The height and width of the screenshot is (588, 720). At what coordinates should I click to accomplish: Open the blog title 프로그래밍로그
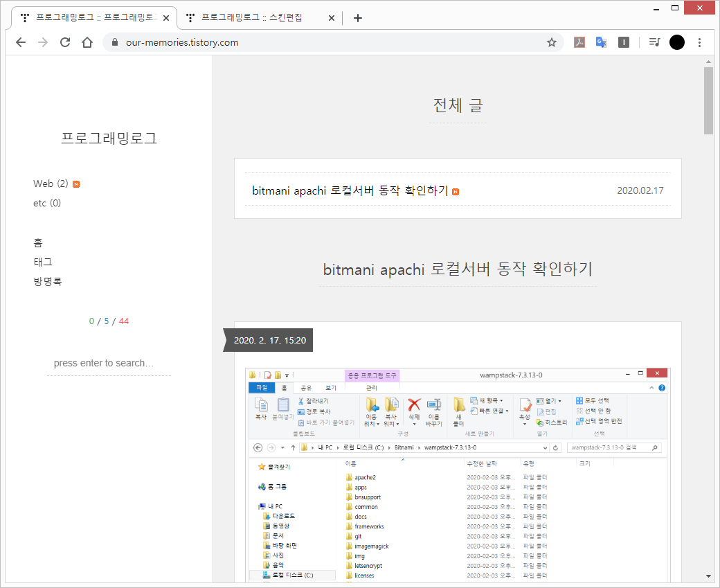[x=109, y=138]
